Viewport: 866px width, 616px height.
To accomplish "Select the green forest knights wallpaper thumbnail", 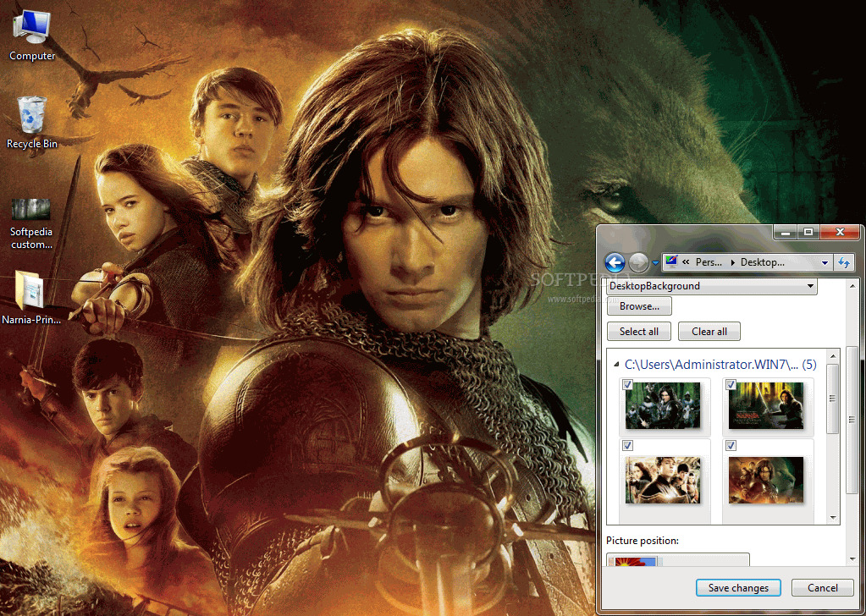I will click(x=663, y=405).
